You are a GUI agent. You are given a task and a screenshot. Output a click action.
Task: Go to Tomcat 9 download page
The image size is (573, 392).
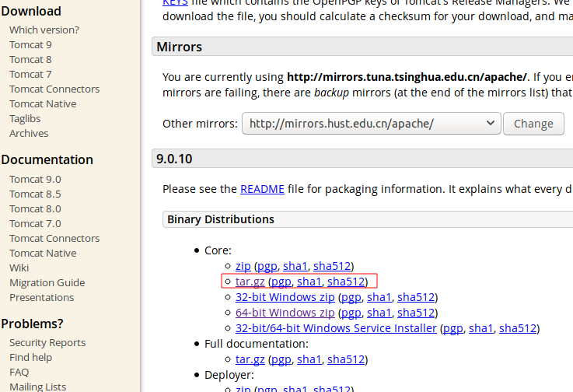(30, 44)
